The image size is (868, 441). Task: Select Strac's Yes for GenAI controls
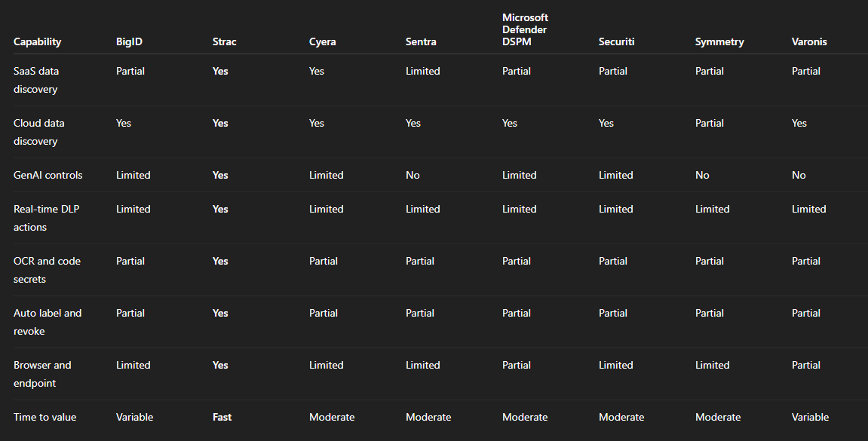pos(219,176)
